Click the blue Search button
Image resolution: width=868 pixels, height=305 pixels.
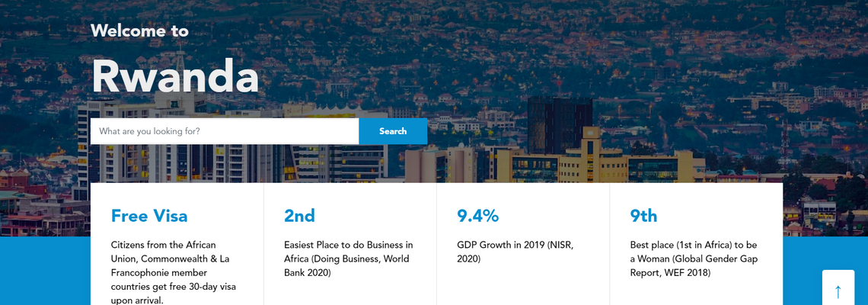(x=393, y=131)
